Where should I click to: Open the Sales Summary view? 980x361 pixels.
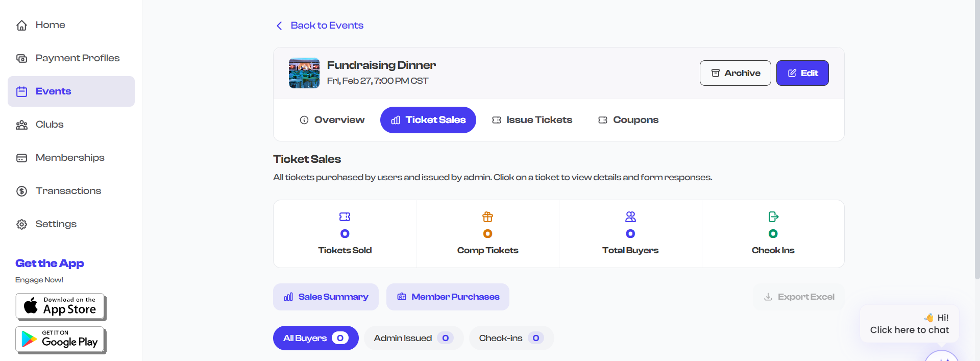[326, 297]
